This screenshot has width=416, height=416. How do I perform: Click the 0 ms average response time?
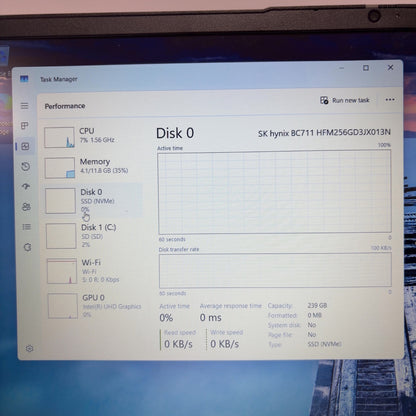[x=211, y=318]
